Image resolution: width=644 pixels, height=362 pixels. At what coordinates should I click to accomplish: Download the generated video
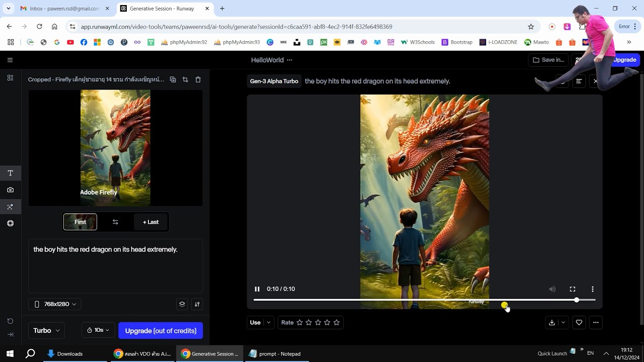pyautogui.click(x=552, y=322)
